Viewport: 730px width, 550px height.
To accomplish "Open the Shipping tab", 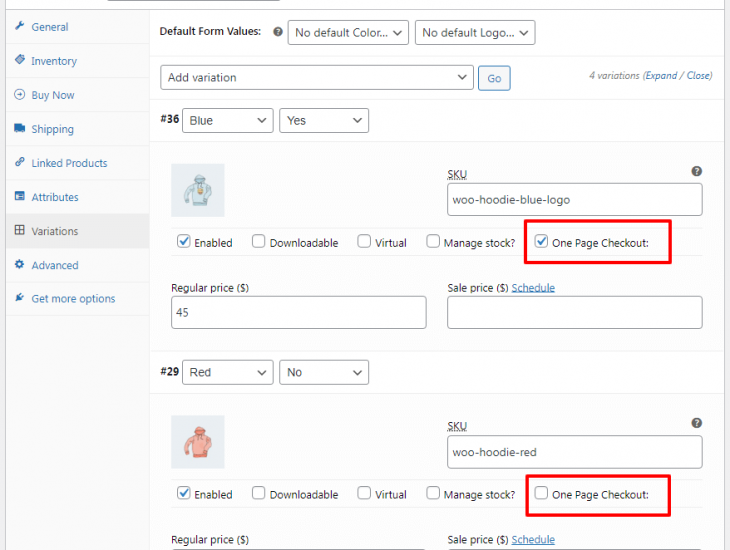I will point(78,129).
